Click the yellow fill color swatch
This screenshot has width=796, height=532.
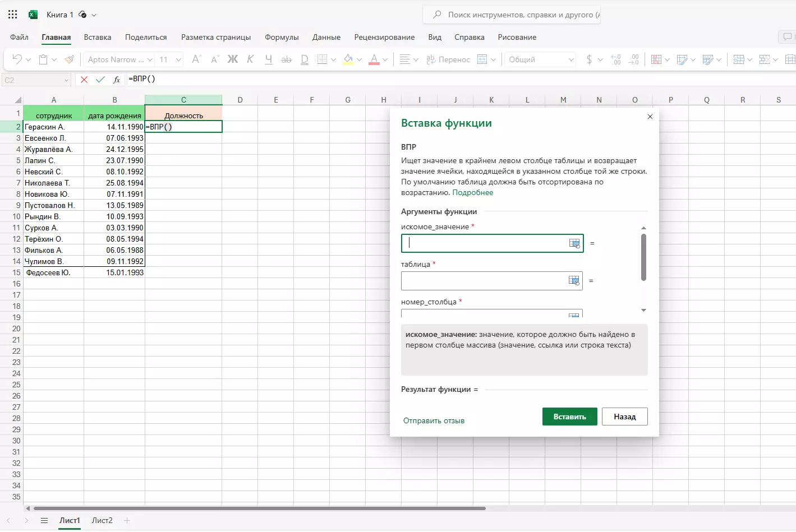[348, 59]
